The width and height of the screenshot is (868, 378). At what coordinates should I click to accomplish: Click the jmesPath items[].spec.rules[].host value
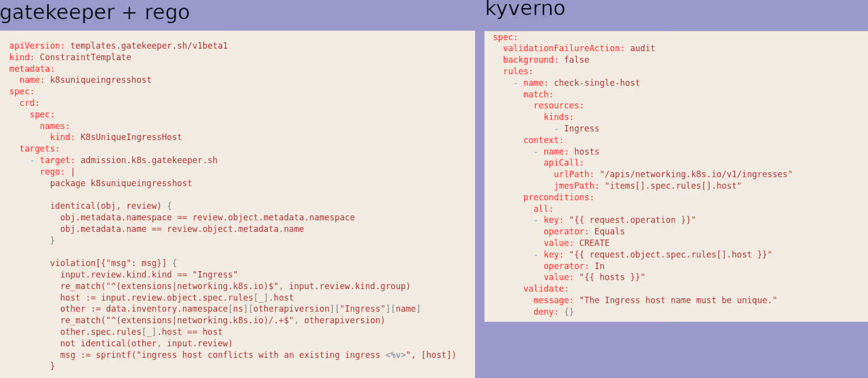click(672, 186)
